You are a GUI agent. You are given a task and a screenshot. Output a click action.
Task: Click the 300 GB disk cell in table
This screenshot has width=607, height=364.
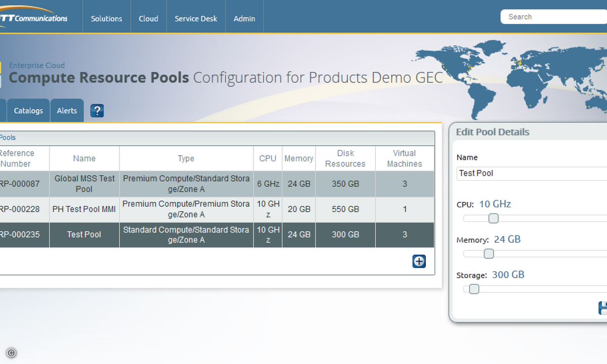point(345,235)
